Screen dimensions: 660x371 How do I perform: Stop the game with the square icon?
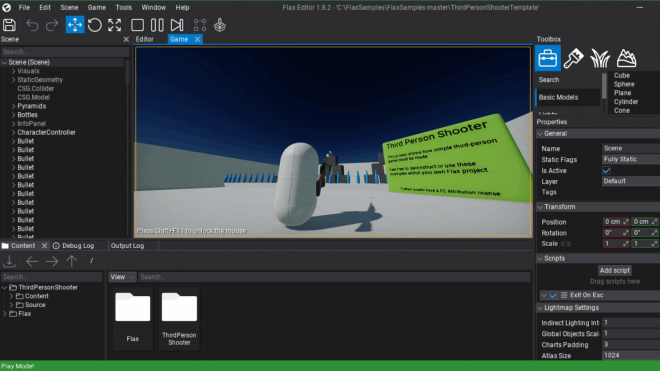point(137,25)
